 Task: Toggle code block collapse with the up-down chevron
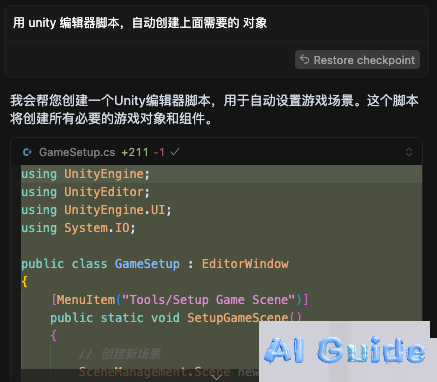(409, 152)
